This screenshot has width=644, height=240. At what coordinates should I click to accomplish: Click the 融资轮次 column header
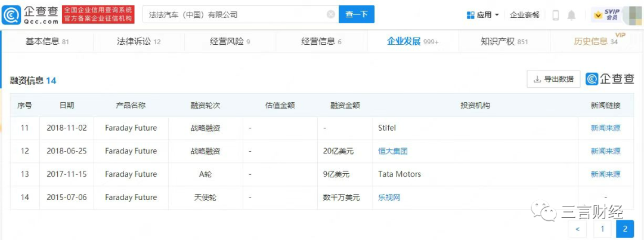pyautogui.click(x=205, y=105)
